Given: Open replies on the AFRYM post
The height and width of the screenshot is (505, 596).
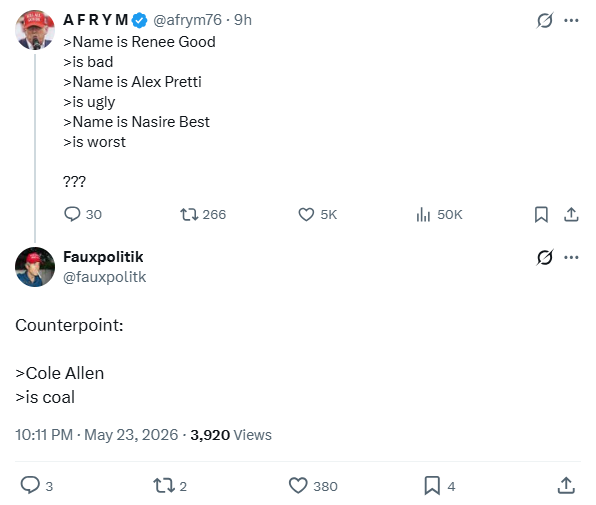Looking at the screenshot, I should (82, 214).
